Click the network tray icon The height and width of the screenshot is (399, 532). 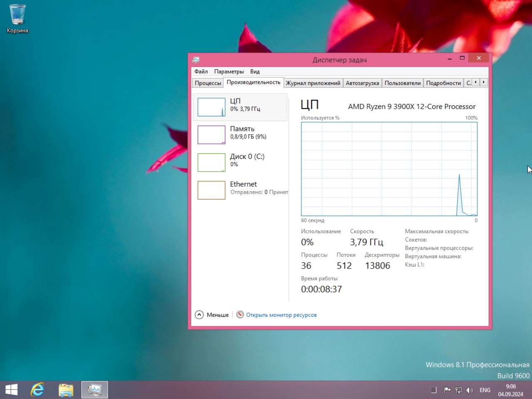(x=458, y=390)
